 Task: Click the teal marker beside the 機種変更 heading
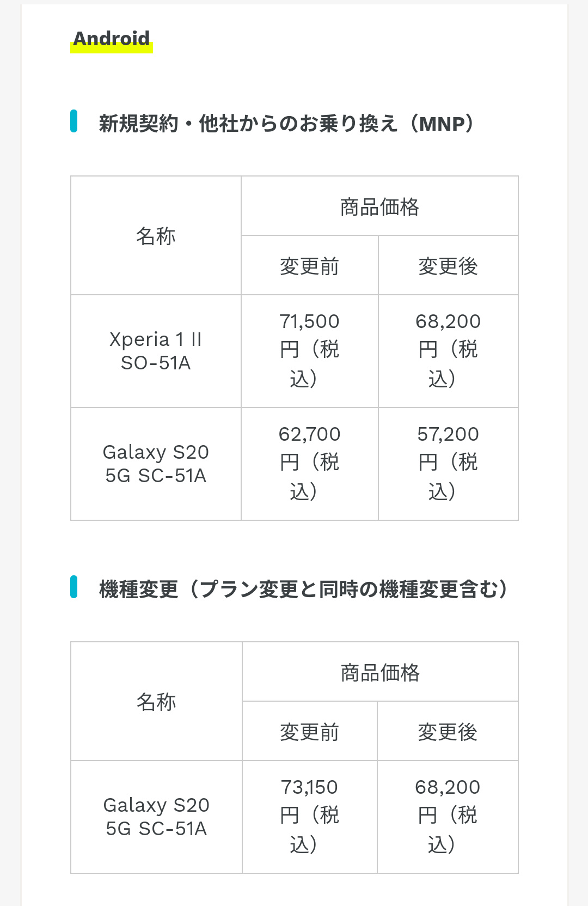(x=74, y=587)
